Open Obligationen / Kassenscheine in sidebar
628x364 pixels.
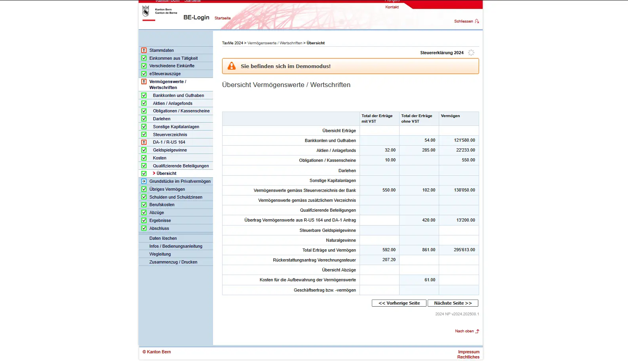coord(181,111)
